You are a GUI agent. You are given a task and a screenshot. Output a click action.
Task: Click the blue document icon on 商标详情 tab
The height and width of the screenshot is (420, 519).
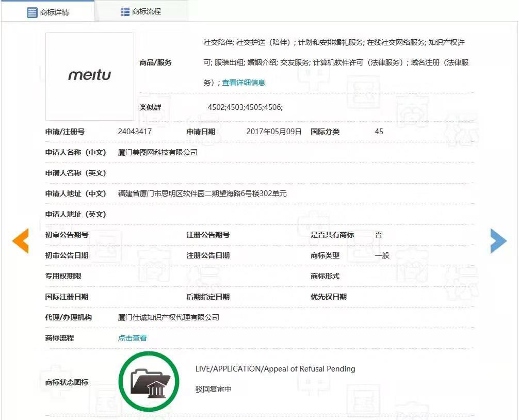click(33, 11)
